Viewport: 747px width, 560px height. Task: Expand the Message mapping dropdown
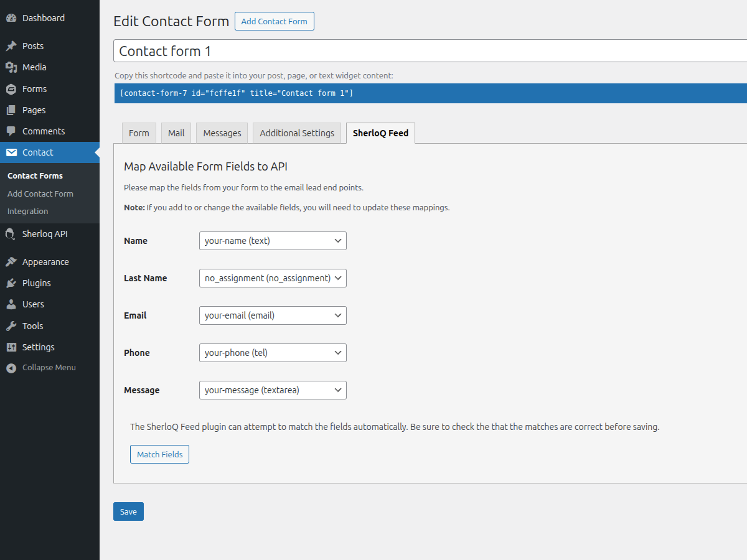coord(273,390)
